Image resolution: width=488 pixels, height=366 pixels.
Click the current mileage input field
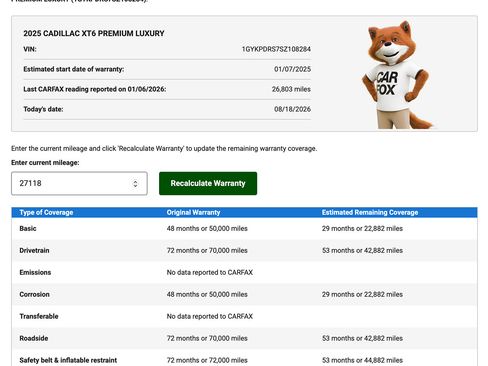point(79,183)
